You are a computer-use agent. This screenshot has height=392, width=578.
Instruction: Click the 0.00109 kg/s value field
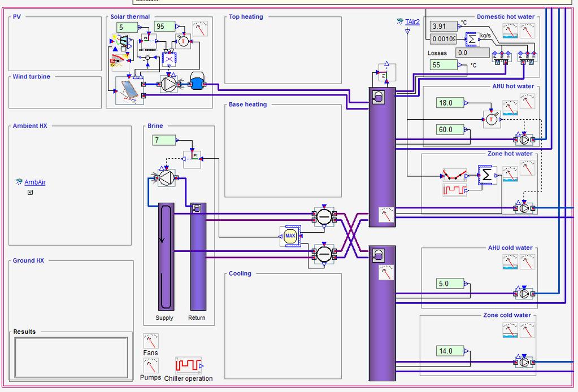pos(444,38)
